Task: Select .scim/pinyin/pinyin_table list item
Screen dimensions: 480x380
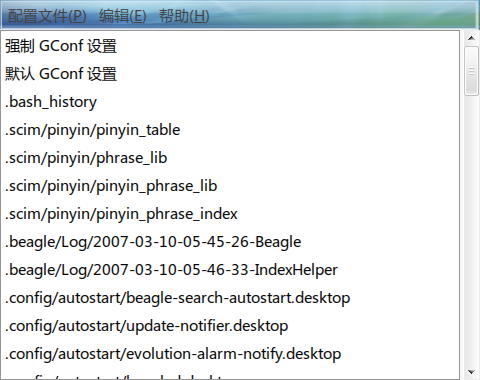Action: [230, 130]
